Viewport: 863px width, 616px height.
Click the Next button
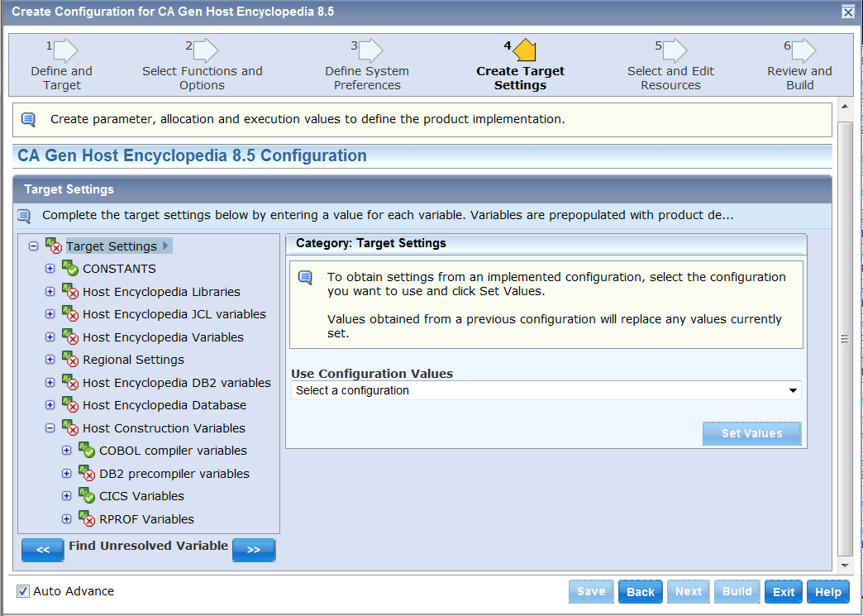689,592
